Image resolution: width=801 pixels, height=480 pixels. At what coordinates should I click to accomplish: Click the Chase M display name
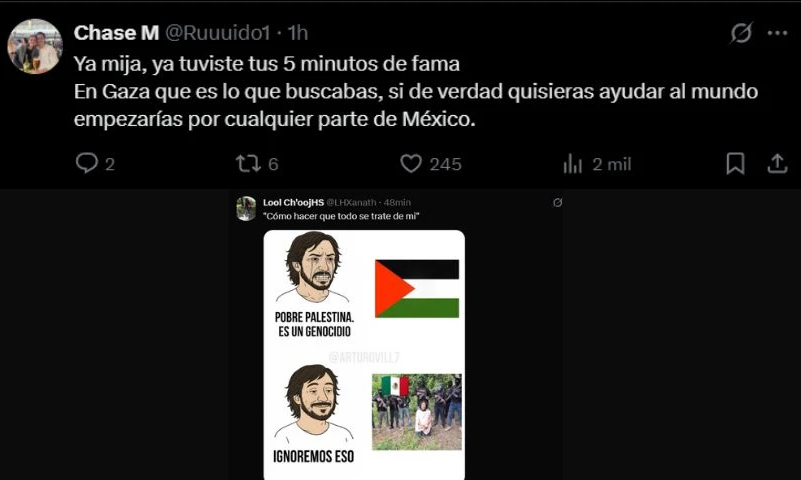[116, 33]
